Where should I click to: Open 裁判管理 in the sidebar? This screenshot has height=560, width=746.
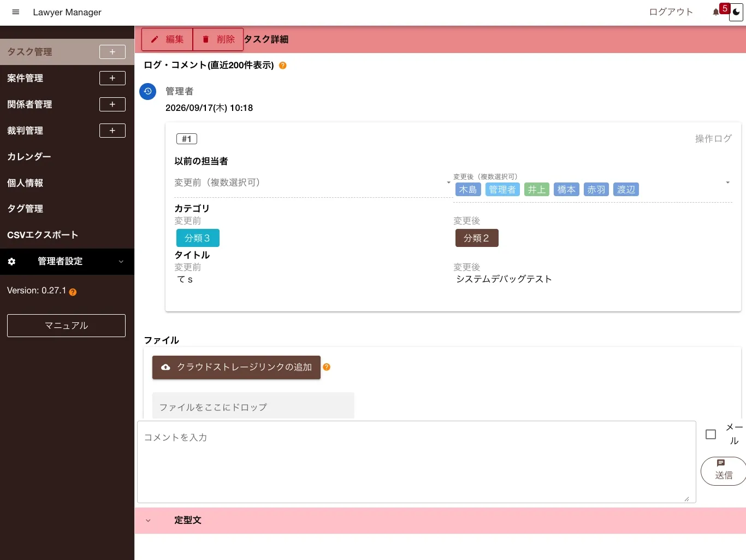(x=25, y=131)
